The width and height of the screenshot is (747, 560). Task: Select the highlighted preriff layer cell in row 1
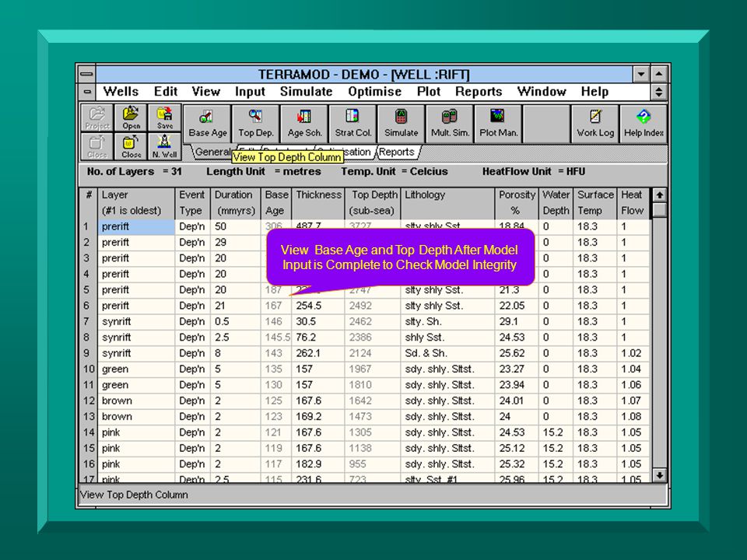pyautogui.click(x=136, y=226)
